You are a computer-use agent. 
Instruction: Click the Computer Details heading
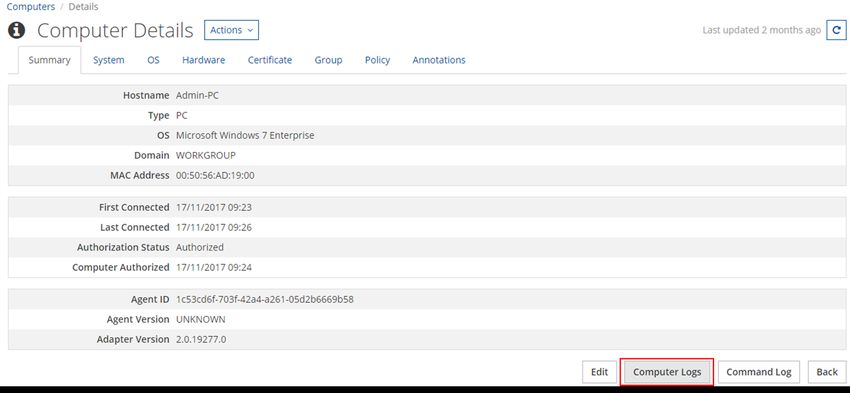[x=115, y=31]
